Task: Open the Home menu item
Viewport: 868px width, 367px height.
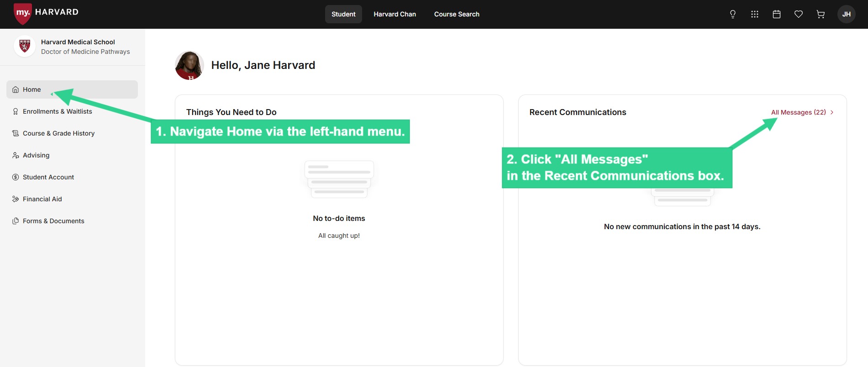Action: 72,89
